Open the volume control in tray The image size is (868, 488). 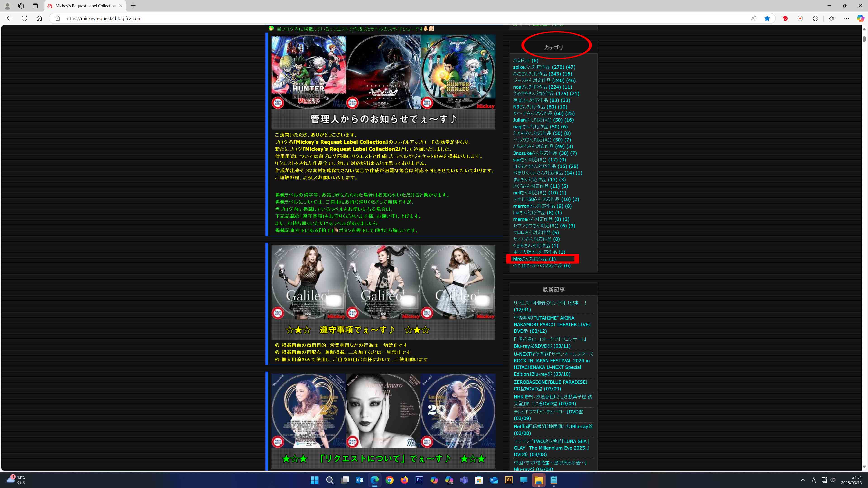(x=833, y=480)
